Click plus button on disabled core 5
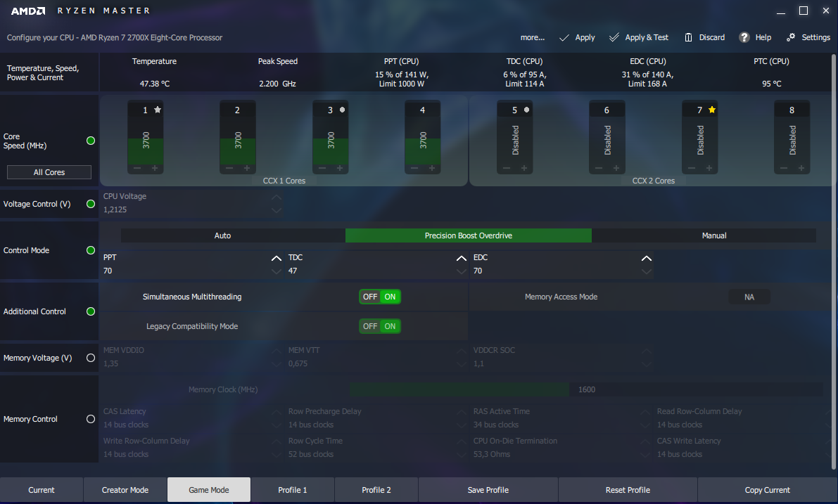838x504 pixels. tap(524, 168)
